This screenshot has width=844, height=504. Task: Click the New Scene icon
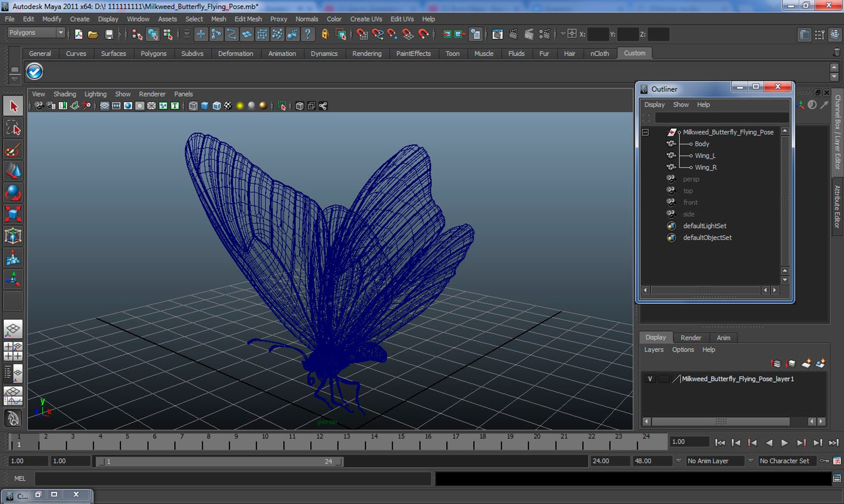(x=78, y=34)
